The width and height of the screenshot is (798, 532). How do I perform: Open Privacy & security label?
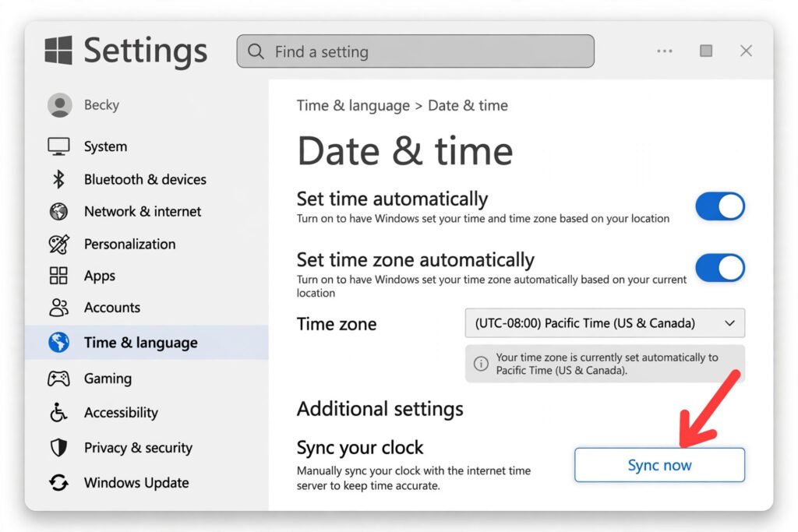[139, 448]
